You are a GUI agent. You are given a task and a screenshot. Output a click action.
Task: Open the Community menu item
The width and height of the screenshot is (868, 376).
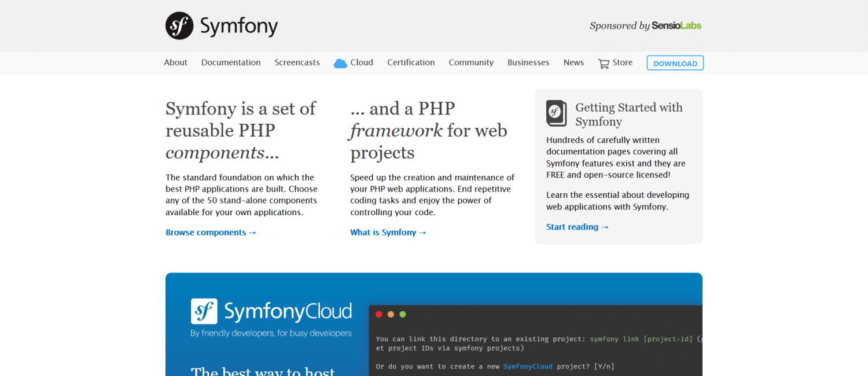(470, 62)
